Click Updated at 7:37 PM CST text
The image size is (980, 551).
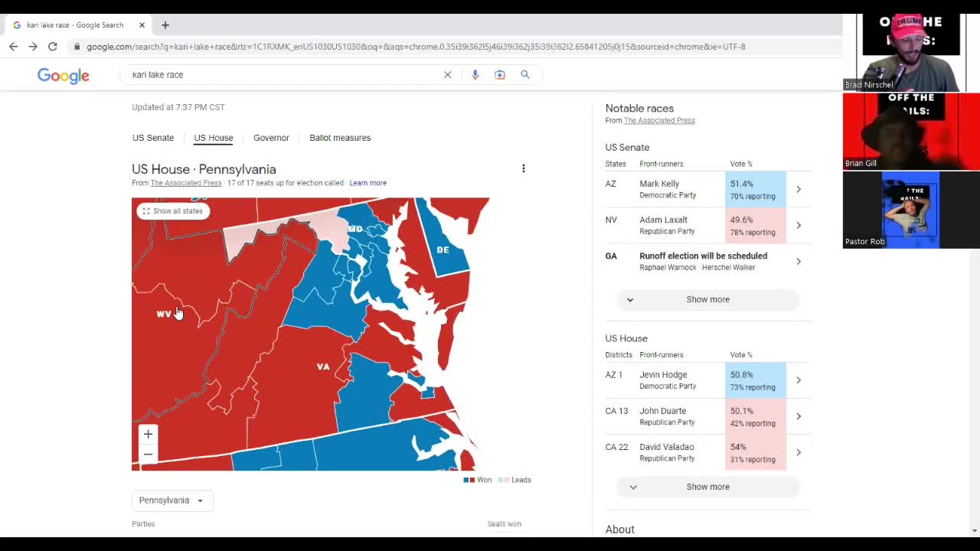click(x=178, y=107)
